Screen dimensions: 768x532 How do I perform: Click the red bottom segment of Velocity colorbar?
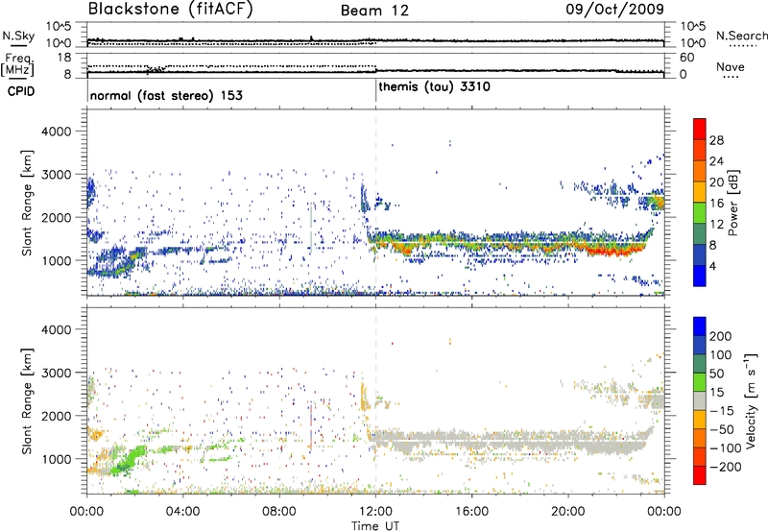(700, 475)
